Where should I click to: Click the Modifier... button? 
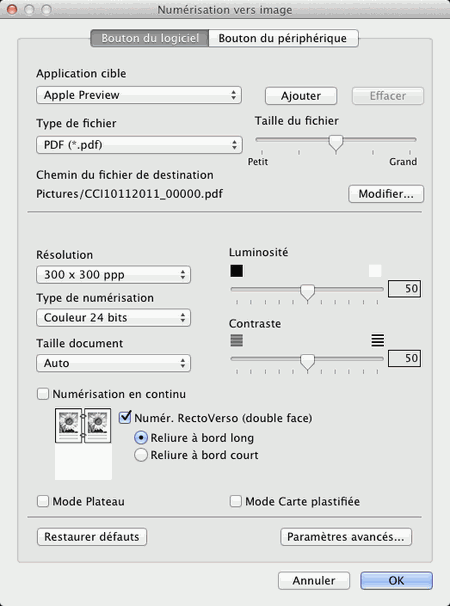click(x=386, y=194)
